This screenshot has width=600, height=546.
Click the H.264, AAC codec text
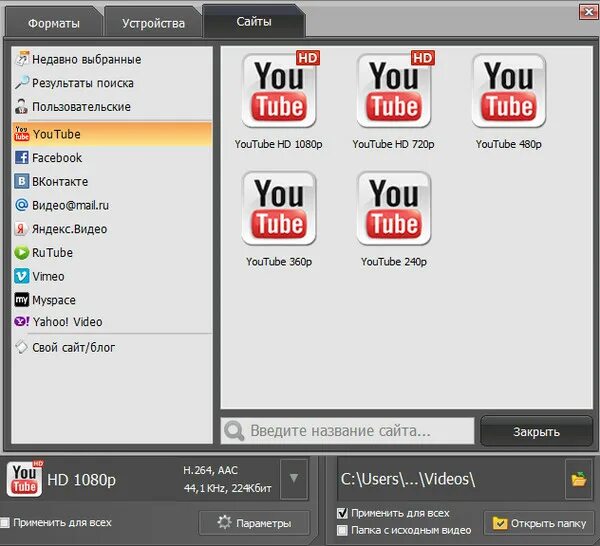click(210, 470)
